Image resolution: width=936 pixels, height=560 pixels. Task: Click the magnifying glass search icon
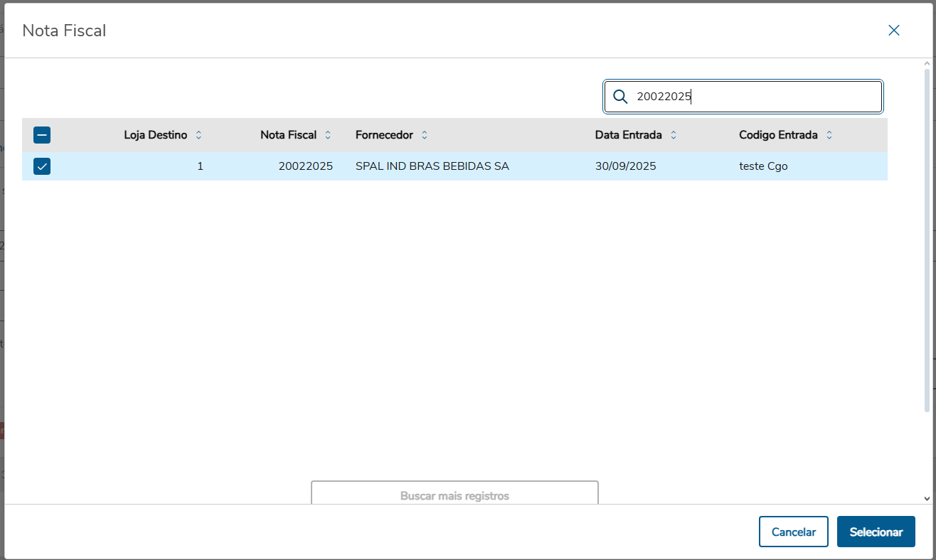coord(620,97)
